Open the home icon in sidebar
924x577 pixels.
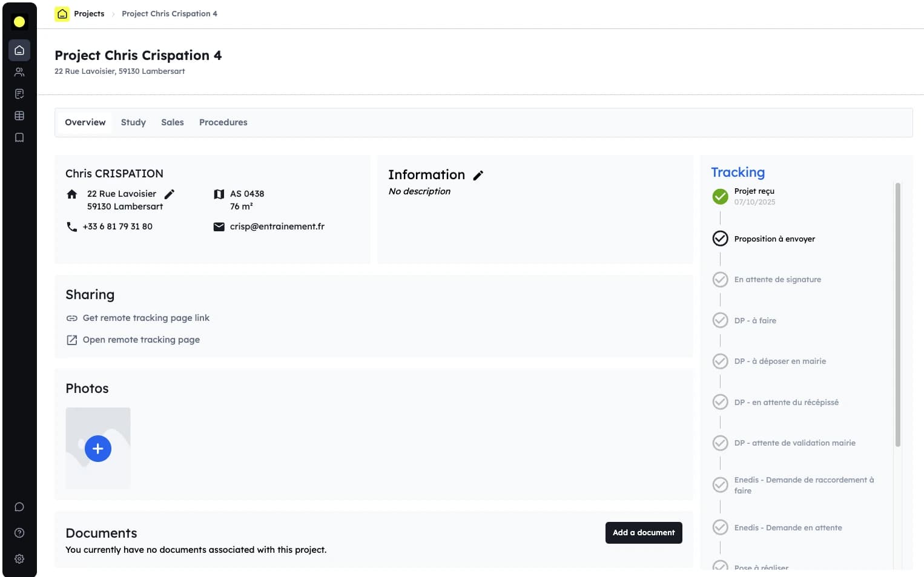pos(19,50)
